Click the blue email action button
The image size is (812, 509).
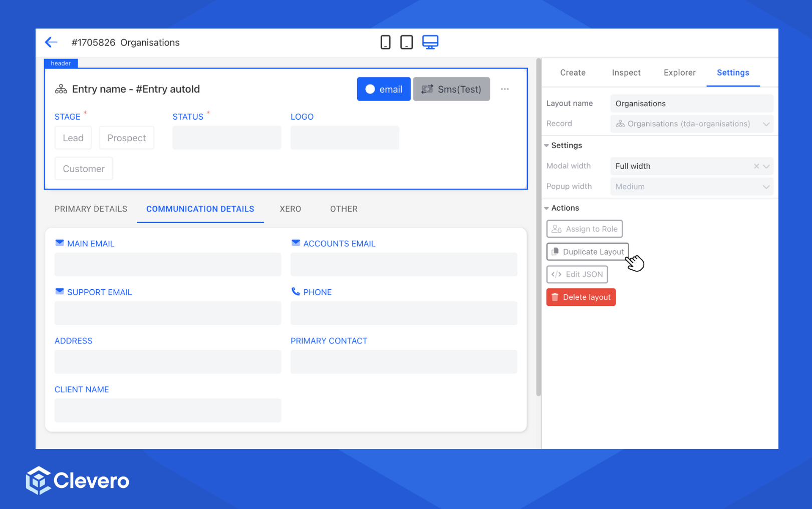point(384,89)
